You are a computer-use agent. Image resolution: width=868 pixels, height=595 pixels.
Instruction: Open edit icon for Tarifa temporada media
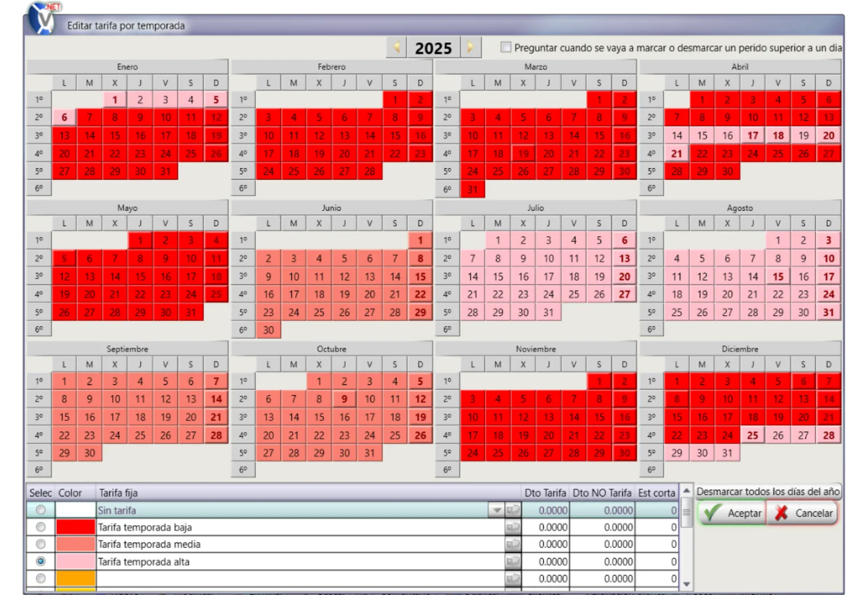click(x=513, y=544)
